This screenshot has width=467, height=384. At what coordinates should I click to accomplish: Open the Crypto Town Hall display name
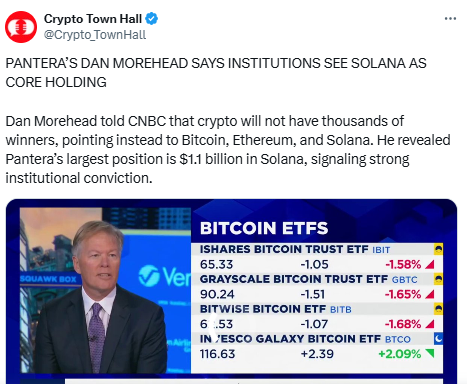[x=93, y=19]
